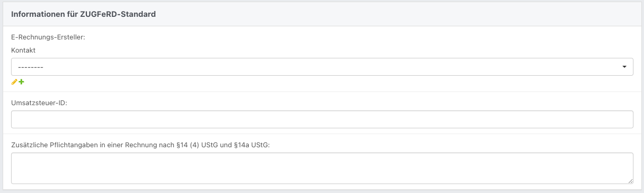The height and width of the screenshot is (193, 644).
Task: Open the Kontakt dropdown list
Action: click(322, 67)
